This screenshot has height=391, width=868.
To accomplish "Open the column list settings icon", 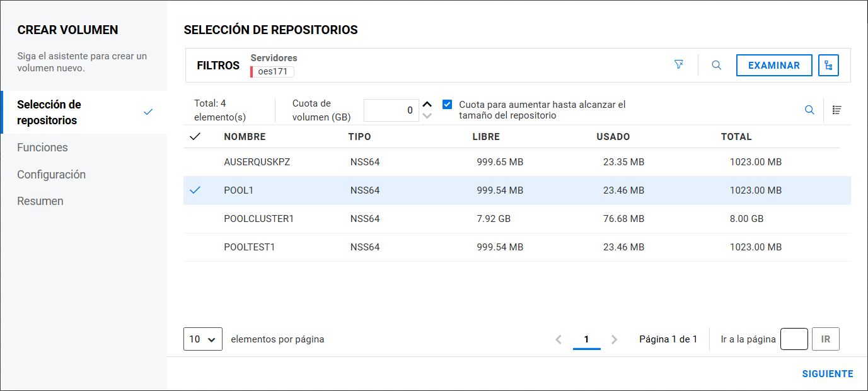I will point(836,110).
